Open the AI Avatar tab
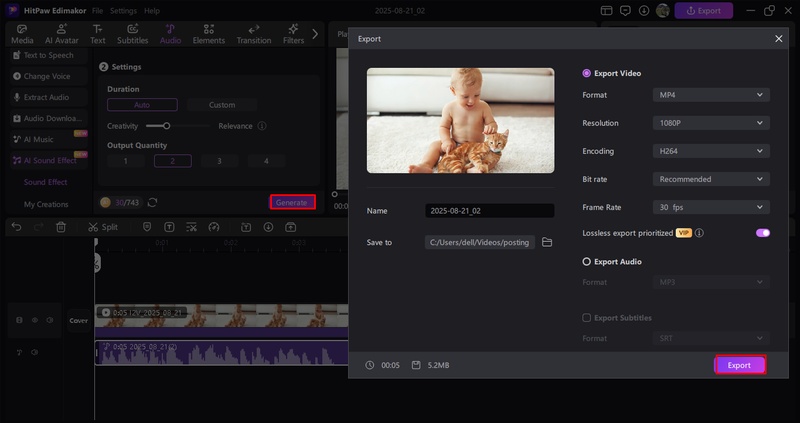The width and height of the screenshot is (800, 423). pyautogui.click(x=62, y=34)
